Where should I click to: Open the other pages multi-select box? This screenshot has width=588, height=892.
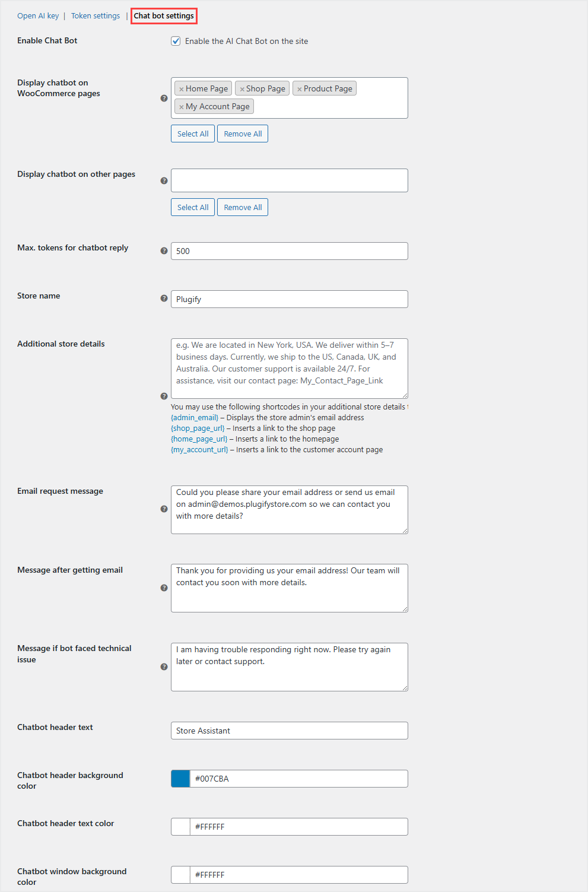[290, 180]
